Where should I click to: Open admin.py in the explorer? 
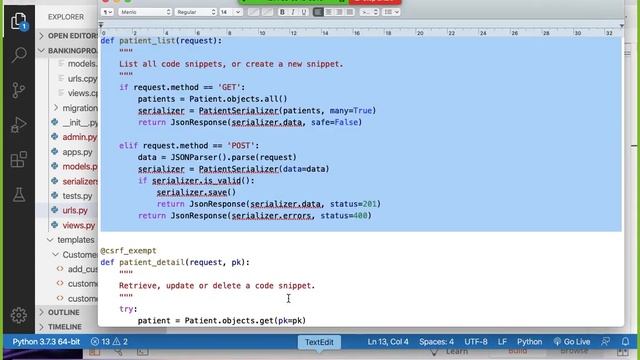coord(80,137)
